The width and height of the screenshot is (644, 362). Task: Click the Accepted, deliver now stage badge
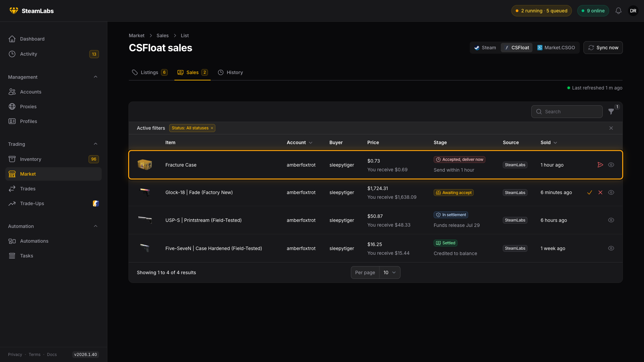point(459,160)
